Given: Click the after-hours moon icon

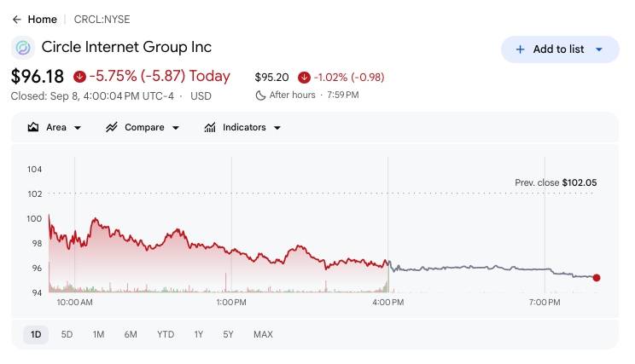Looking at the screenshot, I should [x=260, y=95].
